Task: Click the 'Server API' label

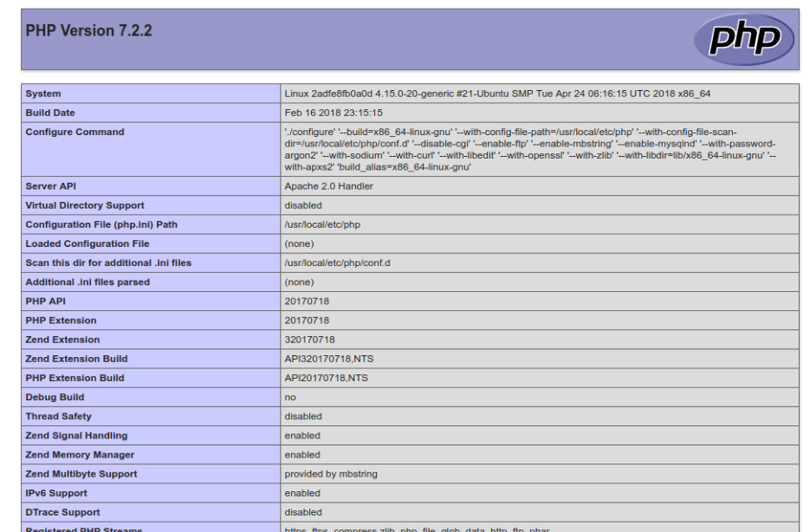Action: click(x=50, y=186)
